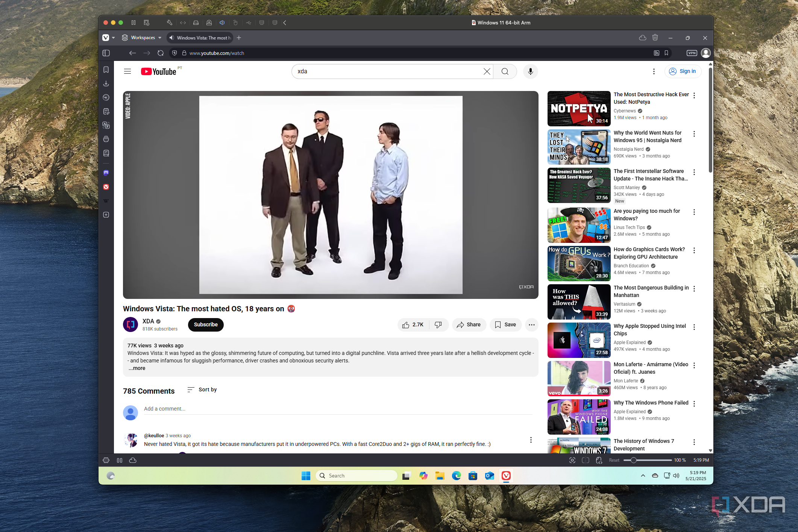
Task: Open options menu for NotPetya video
Action: (694, 95)
